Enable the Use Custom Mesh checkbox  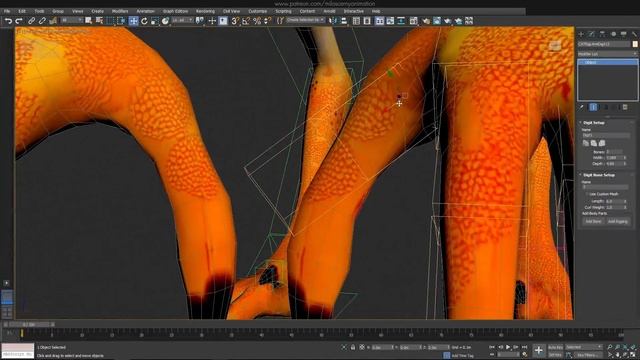pos(587,194)
